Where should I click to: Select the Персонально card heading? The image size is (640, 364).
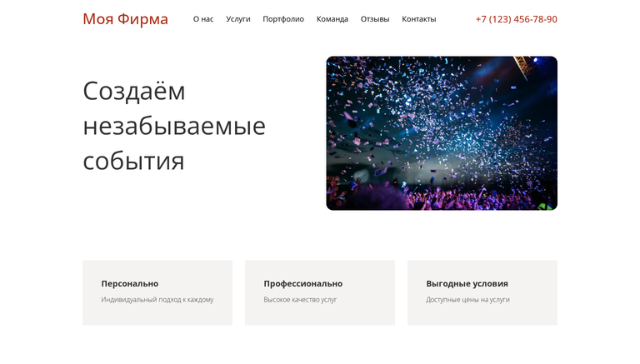coord(130,283)
